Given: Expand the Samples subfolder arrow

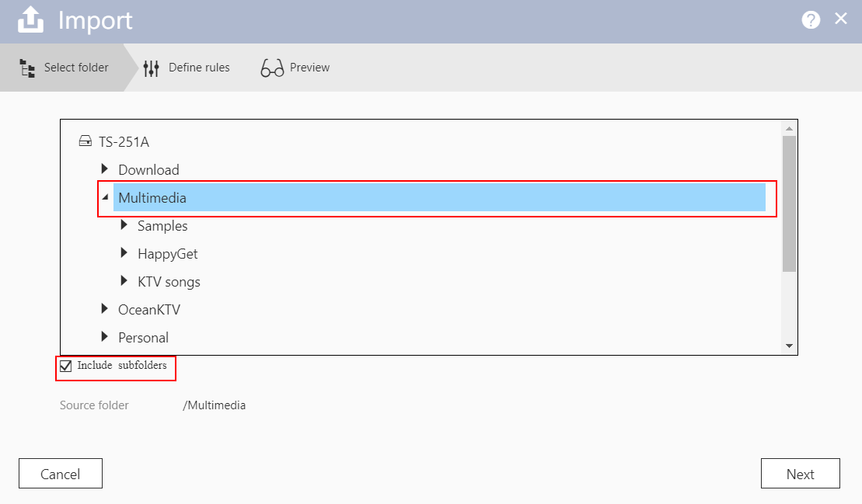Looking at the screenshot, I should (124, 225).
